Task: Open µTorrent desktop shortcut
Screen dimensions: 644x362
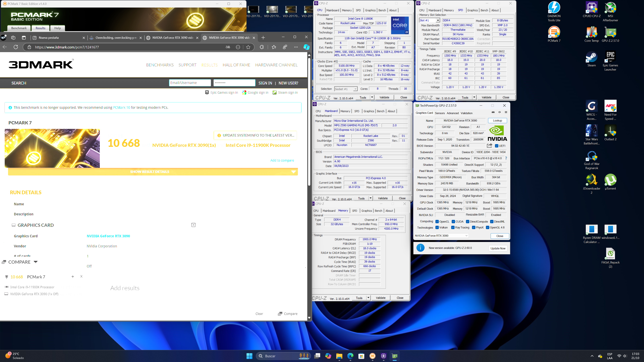Action: 610,182
